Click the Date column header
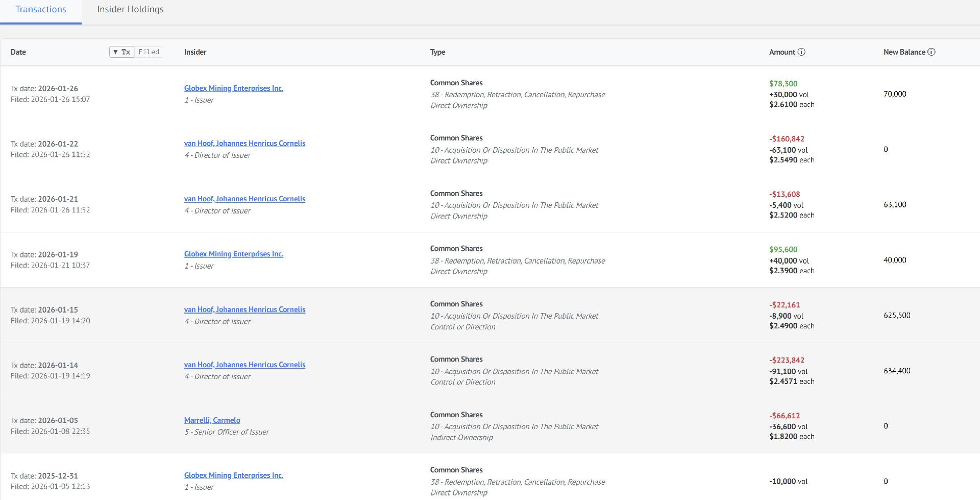Screen dimensions: 980x500 (x=18, y=52)
